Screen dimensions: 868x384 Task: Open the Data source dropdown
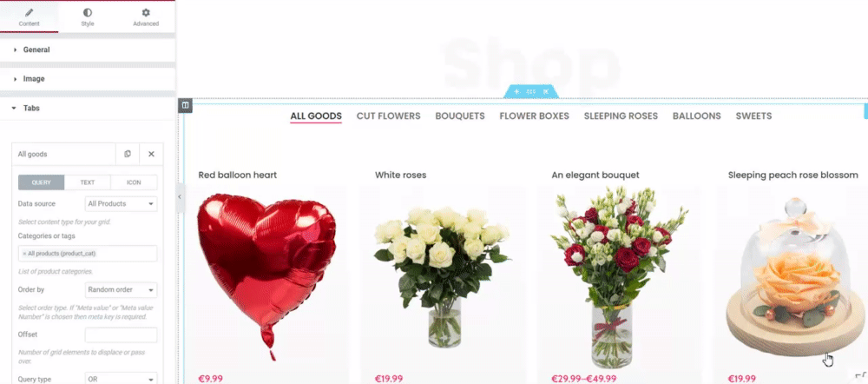(x=121, y=204)
